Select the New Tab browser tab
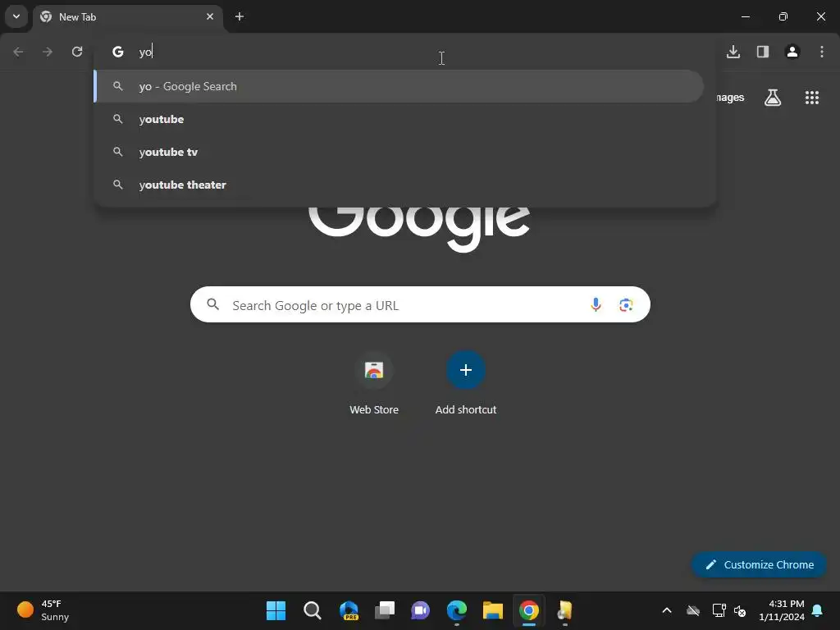The image size is (840, 630). coord(127,17)
